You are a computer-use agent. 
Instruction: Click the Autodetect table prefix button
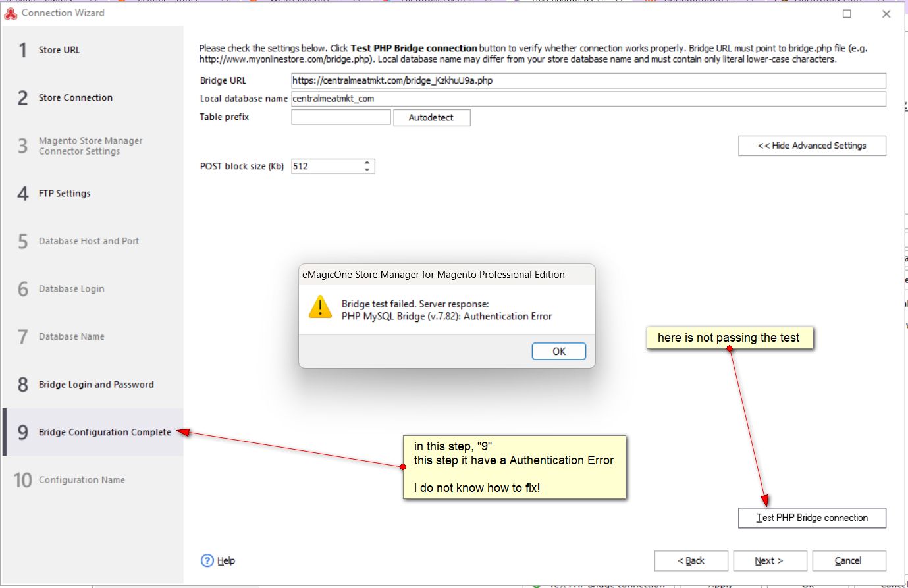pos(431,117)
